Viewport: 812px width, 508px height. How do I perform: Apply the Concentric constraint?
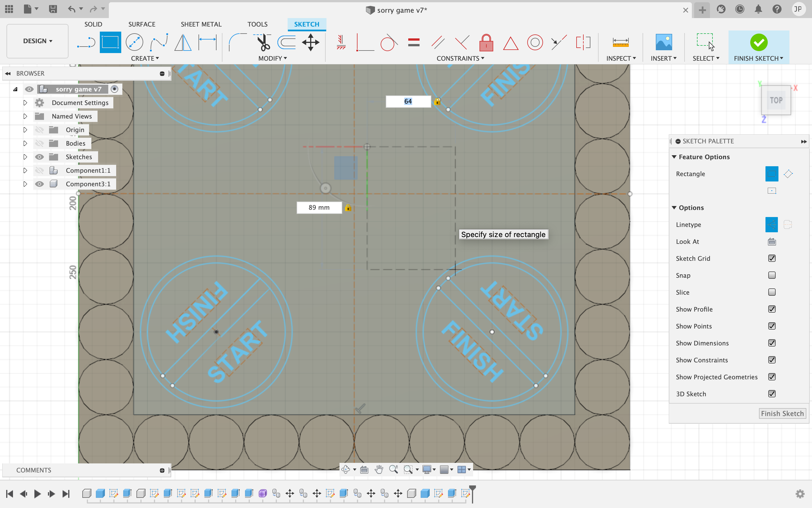point(535,43)
